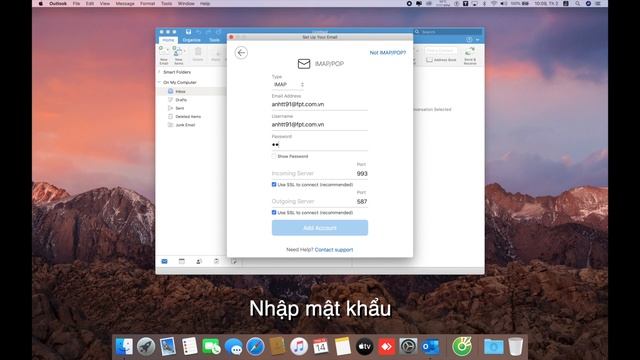This screenshot has height=360, width=640.
Task: Click in the Password field
Action: coord(320,145)
